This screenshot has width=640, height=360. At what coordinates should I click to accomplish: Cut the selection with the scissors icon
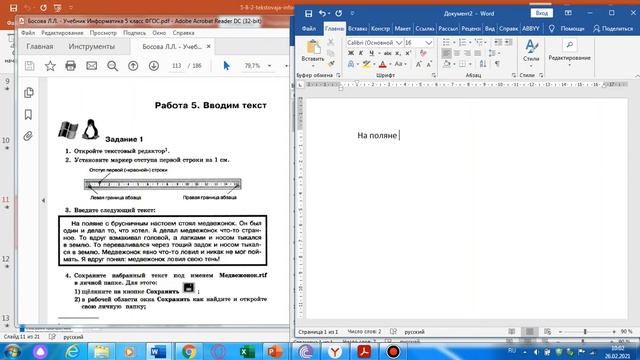click(x=331, y=42)
